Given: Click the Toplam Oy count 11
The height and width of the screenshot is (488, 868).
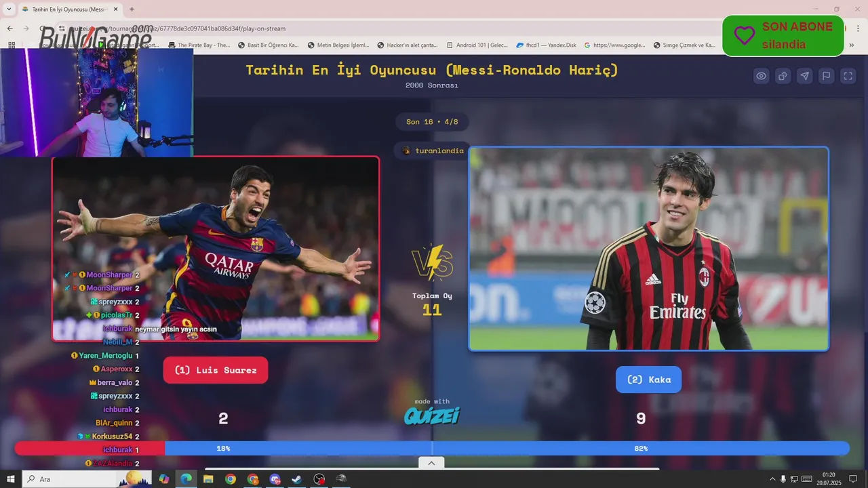Looking at the screenshot, I should pyautogui.click(x=432, y=310).
